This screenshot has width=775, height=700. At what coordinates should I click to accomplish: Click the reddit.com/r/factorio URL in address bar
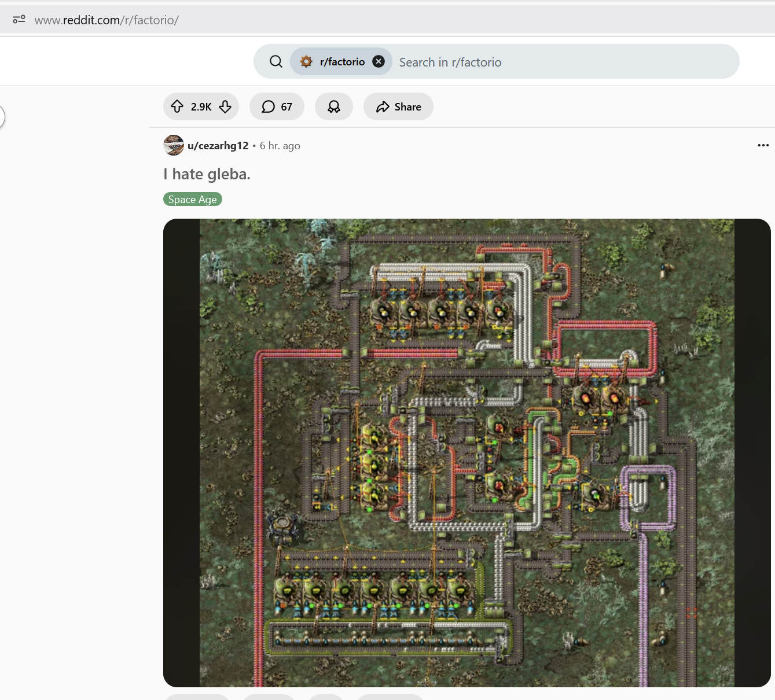(106, 20)
